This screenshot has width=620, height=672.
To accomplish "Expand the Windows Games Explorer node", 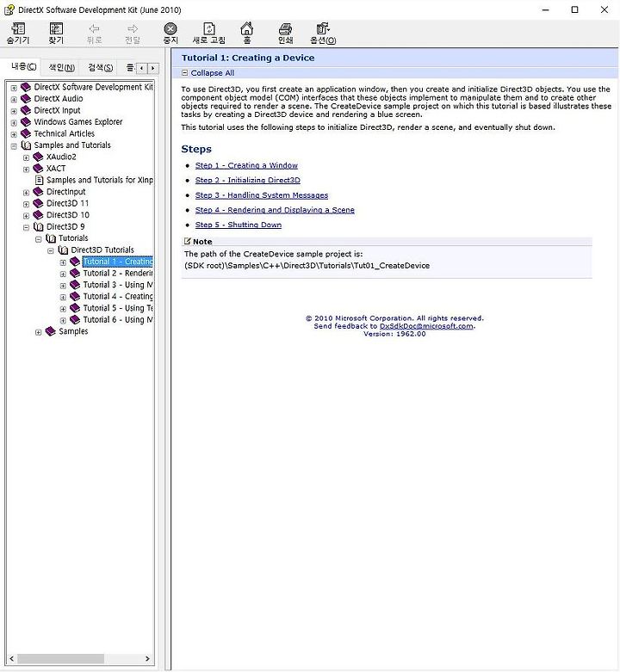I will click(14, 122).
